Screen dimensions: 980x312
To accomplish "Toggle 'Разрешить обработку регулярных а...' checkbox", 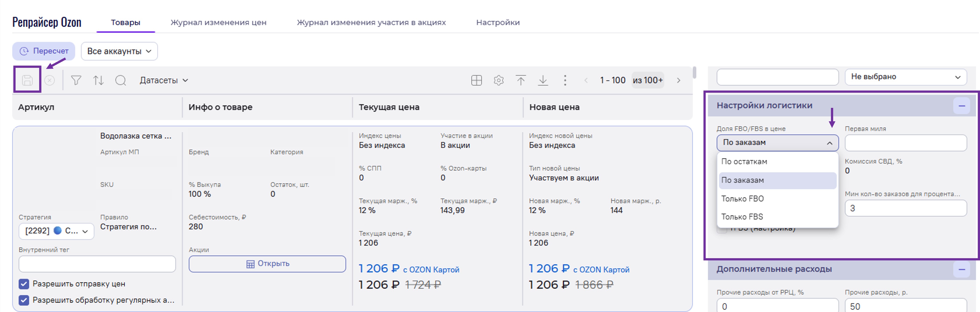I will [24, 300].
